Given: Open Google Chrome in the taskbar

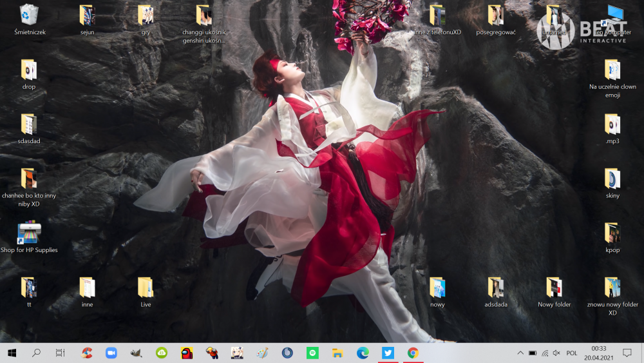Looking at the screenshot, I should 413,353.
